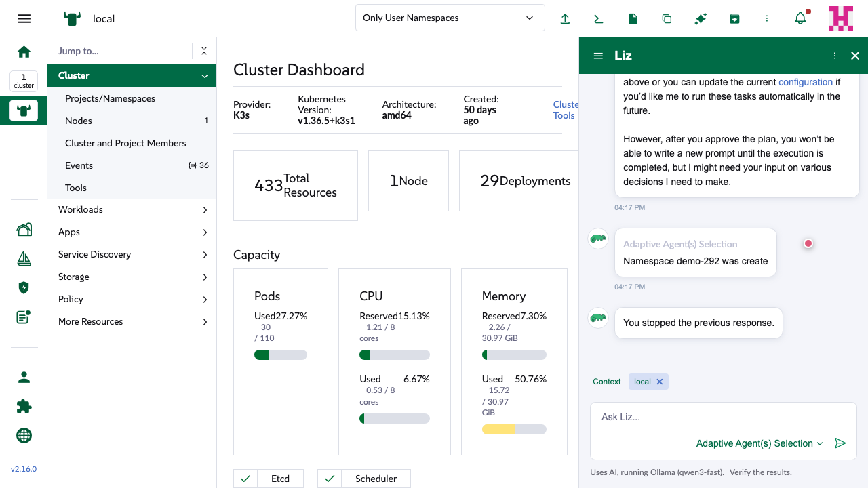Send the Liz prompt with arrow icon
Viewport: 868px width, 488px height.
(840, 443)
